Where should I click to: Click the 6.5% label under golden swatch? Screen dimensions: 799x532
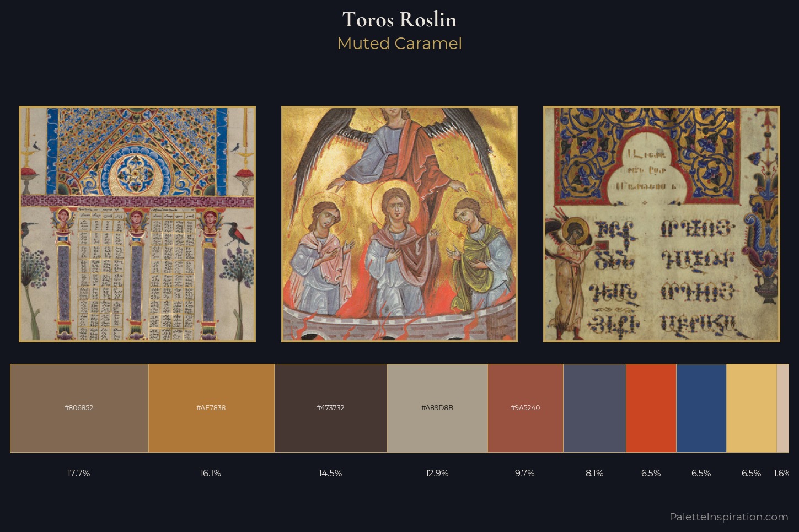752,473
